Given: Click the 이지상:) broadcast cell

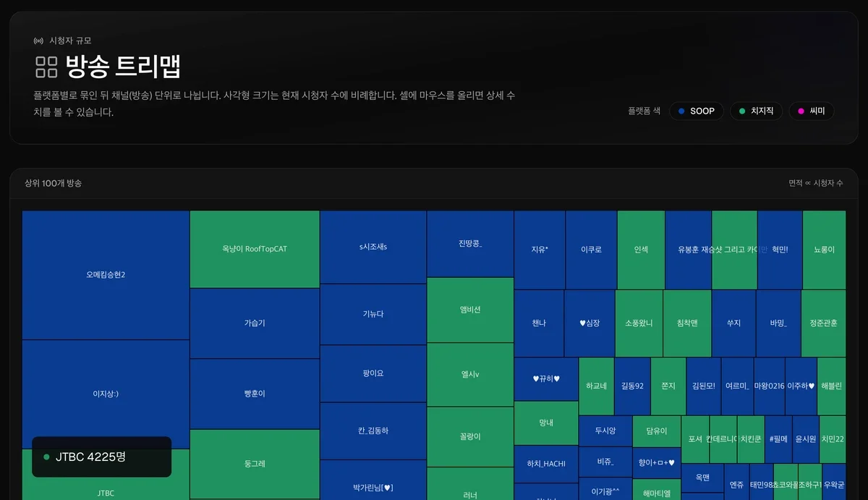Looking at the screenshot, I should point(106,394).
